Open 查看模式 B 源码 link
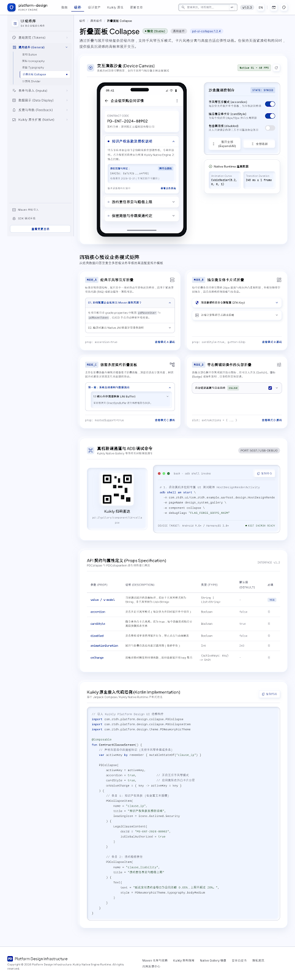Image resolution: width=295 pixels, height=980 pixels. [272, 342]
